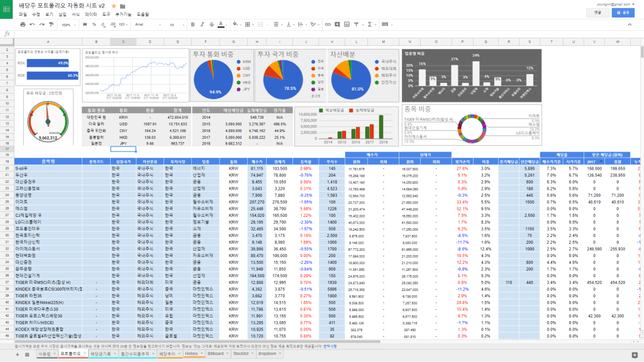Open the 파일 menu
Viewport: 644px width, 362px height.
[x=23, y=14]
